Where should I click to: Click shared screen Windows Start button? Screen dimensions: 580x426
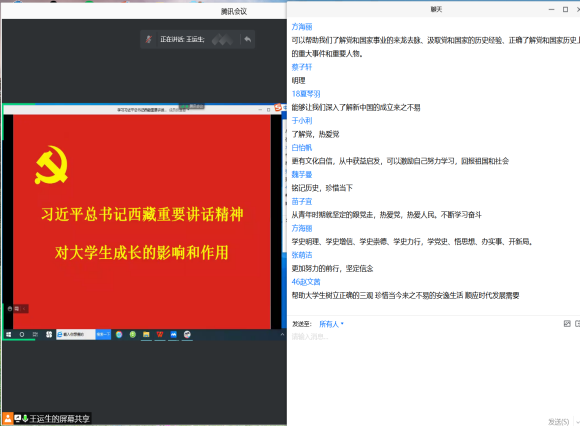[9, 335]
